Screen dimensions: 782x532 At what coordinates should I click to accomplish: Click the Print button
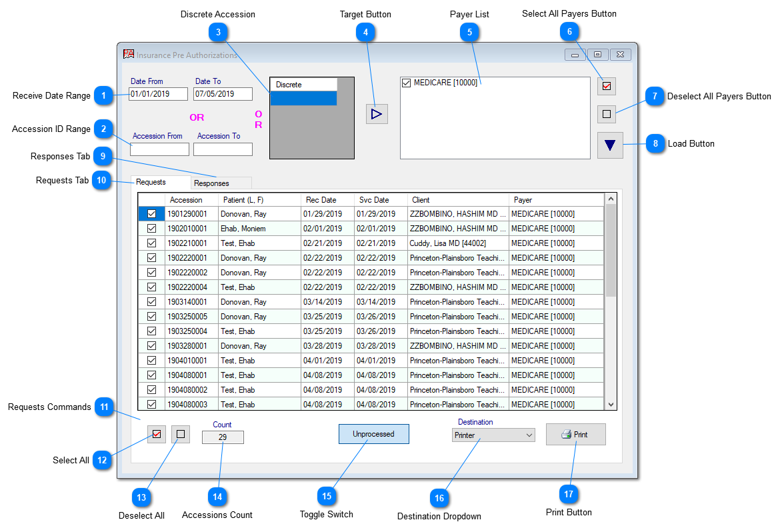click(x=575, y=433)
